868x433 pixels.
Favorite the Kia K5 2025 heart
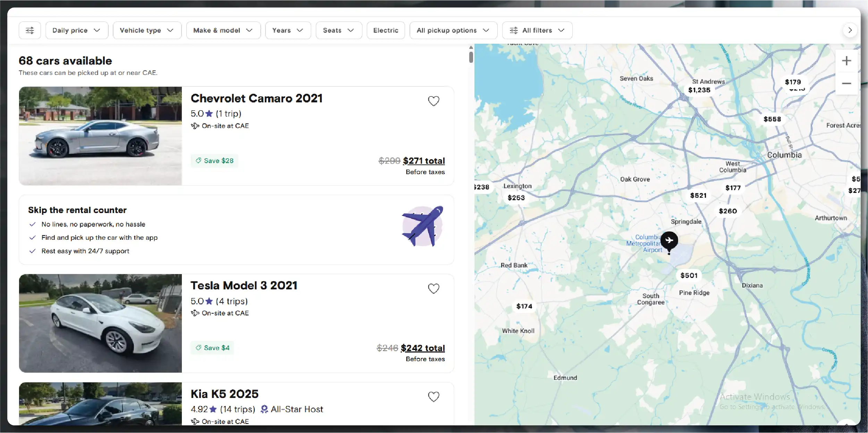[433, 397]
